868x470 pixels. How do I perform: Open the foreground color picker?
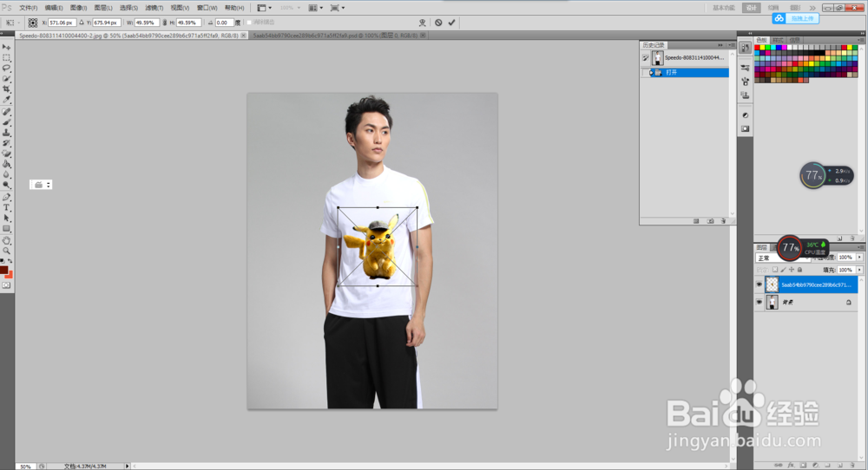point(3,271)
